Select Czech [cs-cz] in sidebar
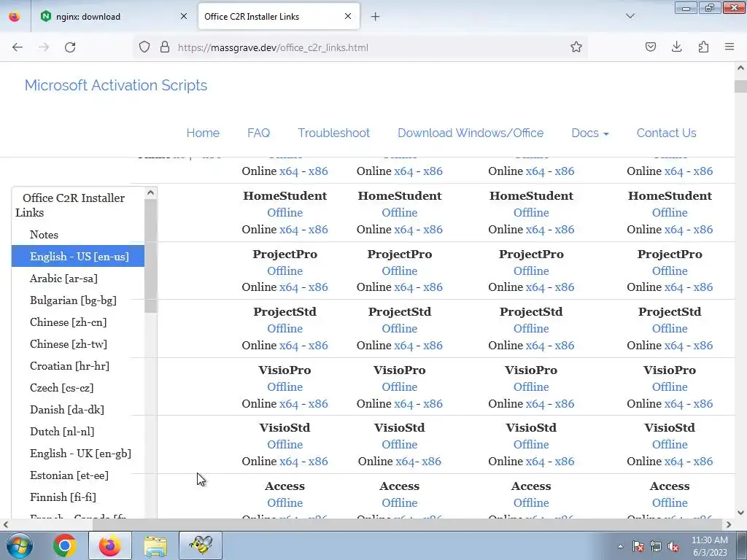 pyautogui.click(x=61, y=388)
